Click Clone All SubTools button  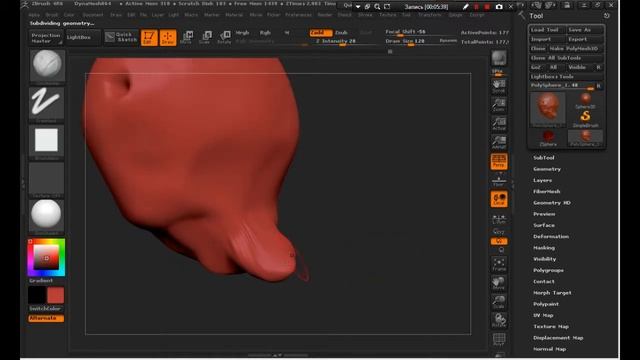click(x=566, y=58)
